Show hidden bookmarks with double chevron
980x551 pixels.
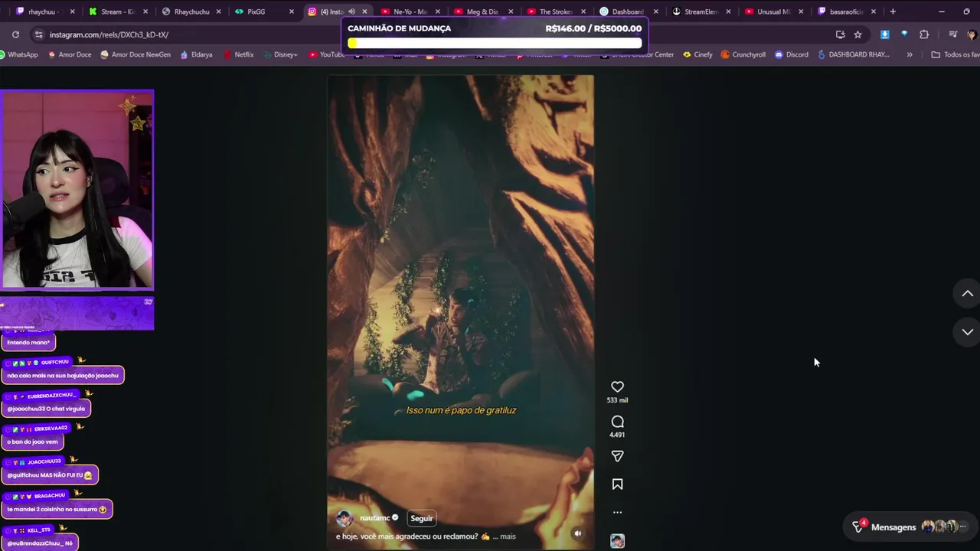click(910, 54)
